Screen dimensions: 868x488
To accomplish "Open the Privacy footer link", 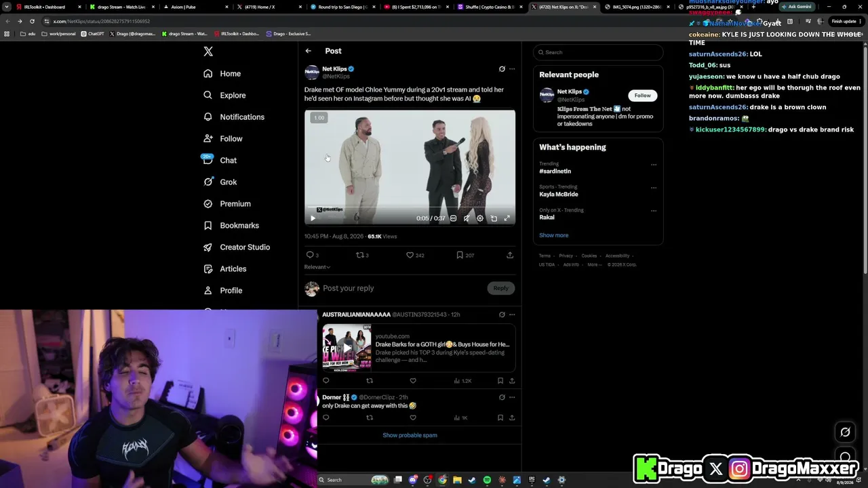I will (x=566, y=256).
